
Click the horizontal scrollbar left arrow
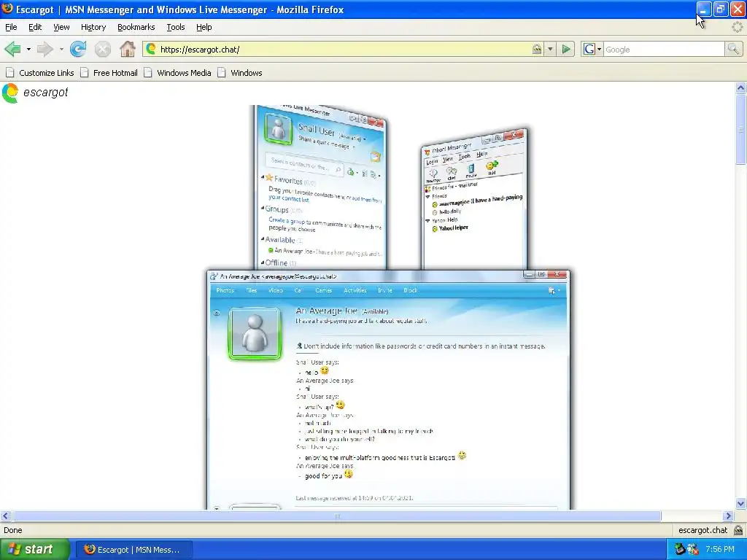coord(5,516)
